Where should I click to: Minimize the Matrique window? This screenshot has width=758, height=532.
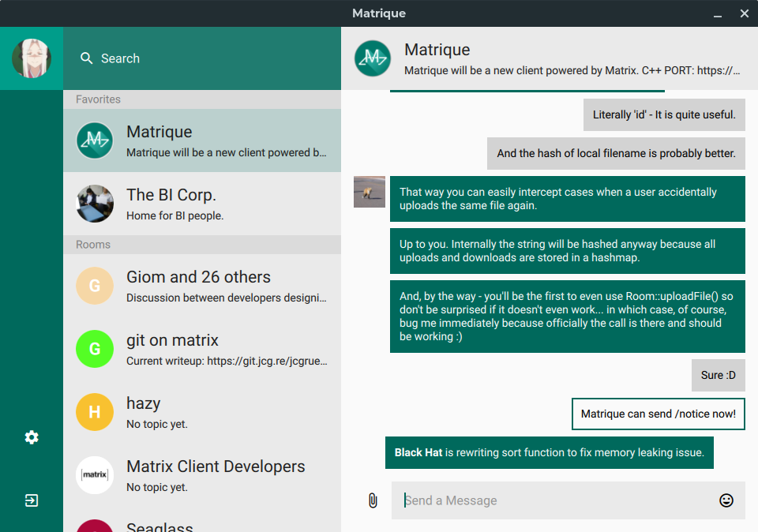718,13
